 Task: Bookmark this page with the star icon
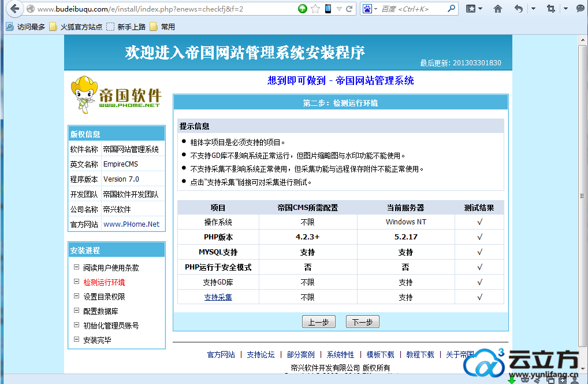click(315, 9)
